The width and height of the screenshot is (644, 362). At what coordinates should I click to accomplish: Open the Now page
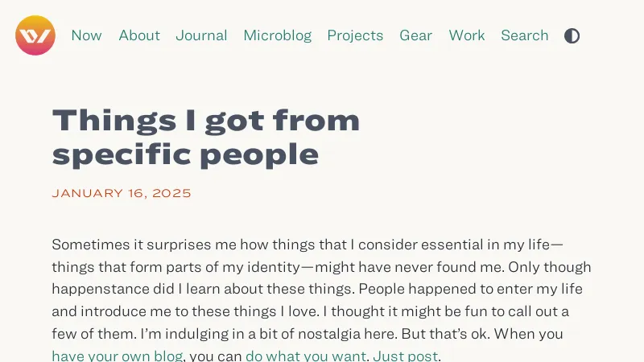pos(86,35)
